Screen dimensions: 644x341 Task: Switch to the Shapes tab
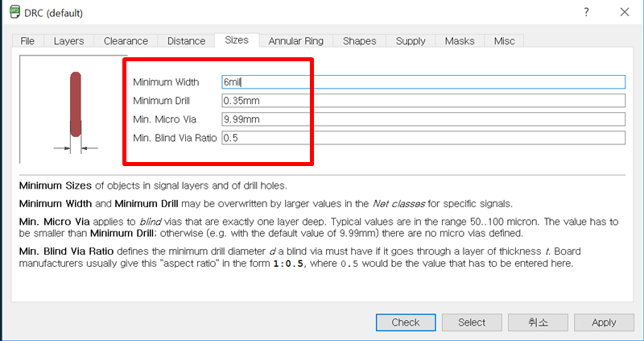(360, 40)
